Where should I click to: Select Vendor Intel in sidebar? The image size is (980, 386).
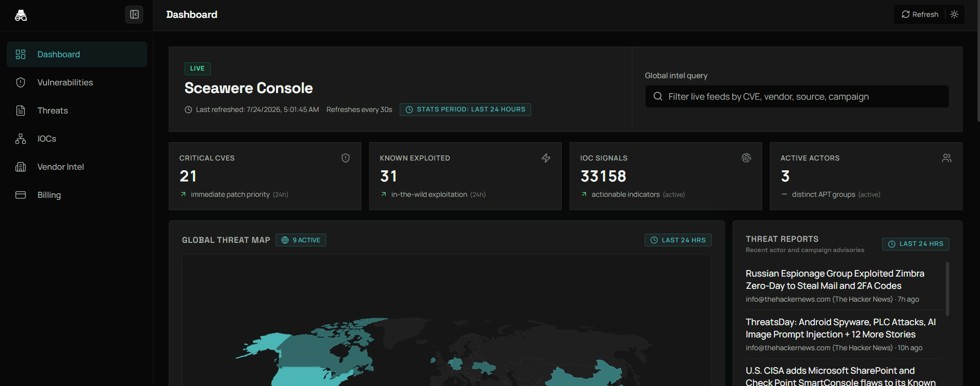point(77,167)
